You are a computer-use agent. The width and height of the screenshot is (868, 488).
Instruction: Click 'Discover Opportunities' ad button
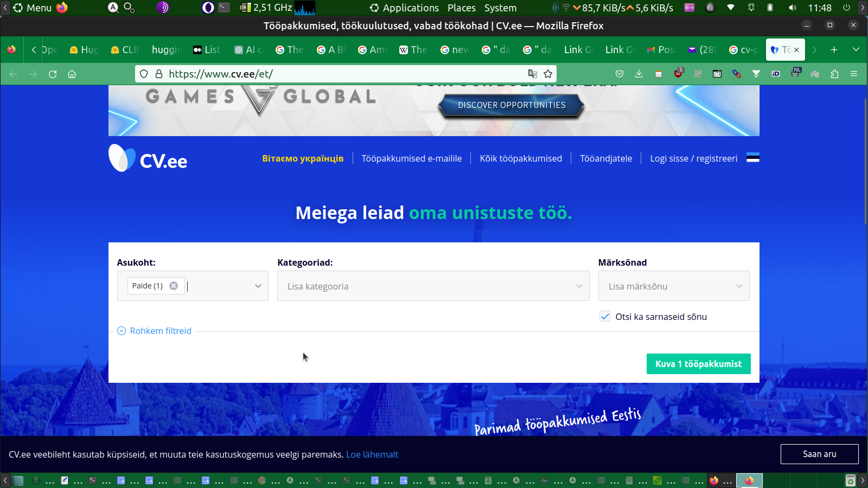512,105
